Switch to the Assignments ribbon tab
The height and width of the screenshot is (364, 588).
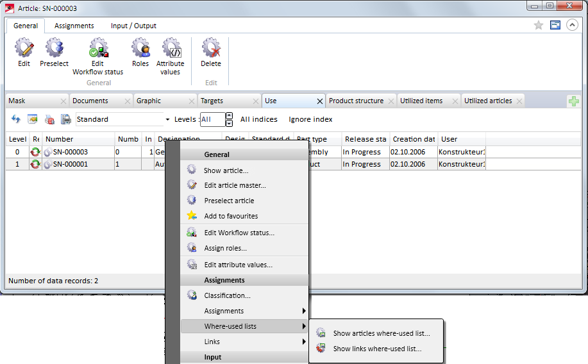click(x=74, y=26)
